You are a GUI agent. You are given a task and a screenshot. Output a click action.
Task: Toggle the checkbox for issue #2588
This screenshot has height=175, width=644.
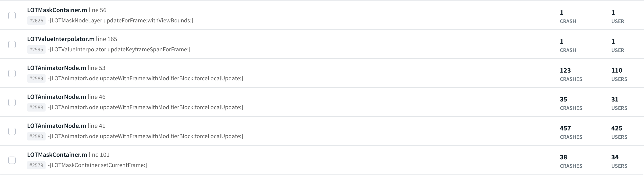[x=12, y=102]
